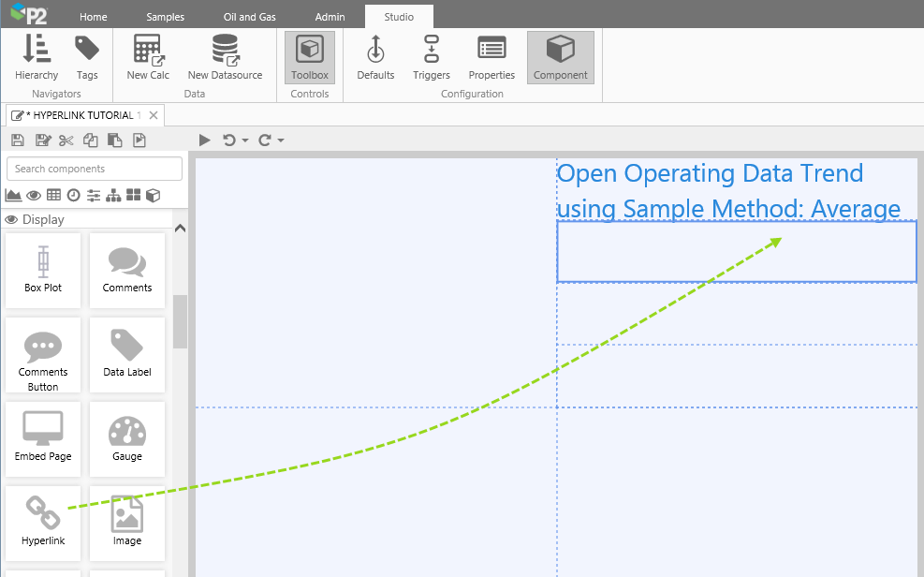Click the New Datasource button
The width and height of the screenshot is (924, 577).
(x=225, y=58)
